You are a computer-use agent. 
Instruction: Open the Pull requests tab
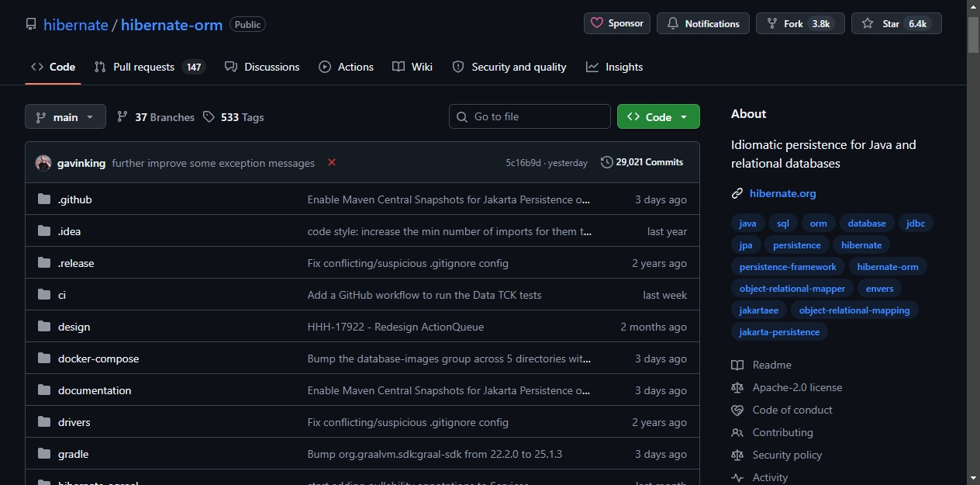tap(150, 67)
